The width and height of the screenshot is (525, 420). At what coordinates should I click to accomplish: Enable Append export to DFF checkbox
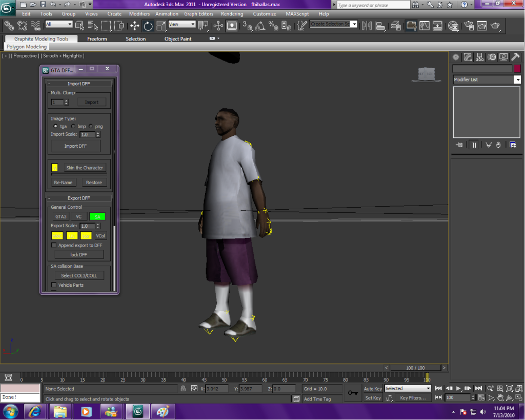(x=54, y=246)
